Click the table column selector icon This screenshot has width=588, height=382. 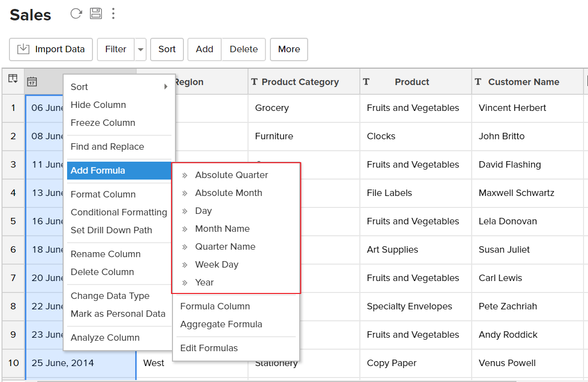(x=13, y=79)
